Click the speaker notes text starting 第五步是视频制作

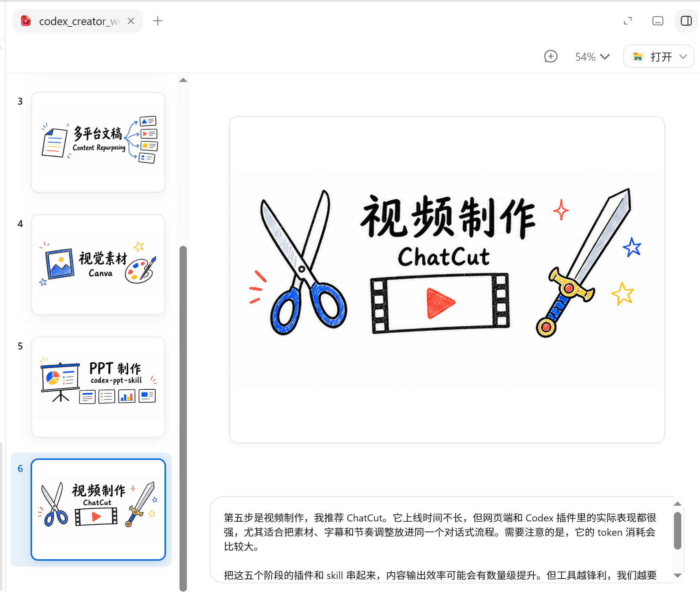(440, 532)
